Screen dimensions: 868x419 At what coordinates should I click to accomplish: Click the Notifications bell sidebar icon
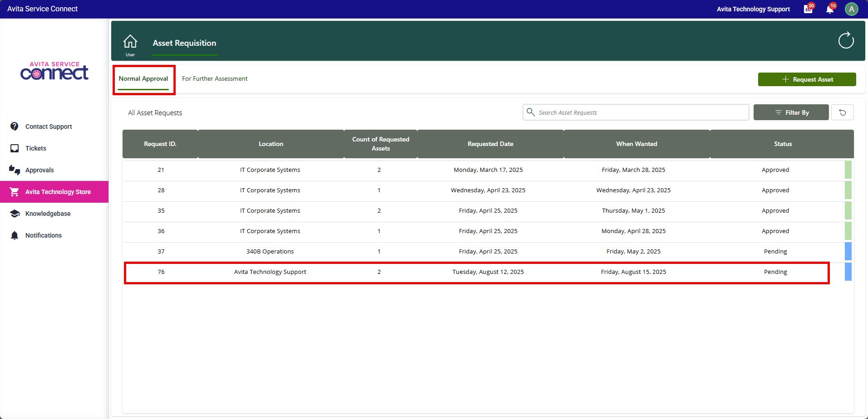pos(15,235)
